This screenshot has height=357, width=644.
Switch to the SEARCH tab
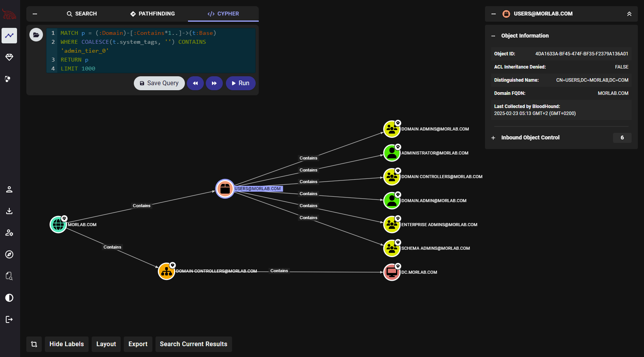tap(82, 14)
